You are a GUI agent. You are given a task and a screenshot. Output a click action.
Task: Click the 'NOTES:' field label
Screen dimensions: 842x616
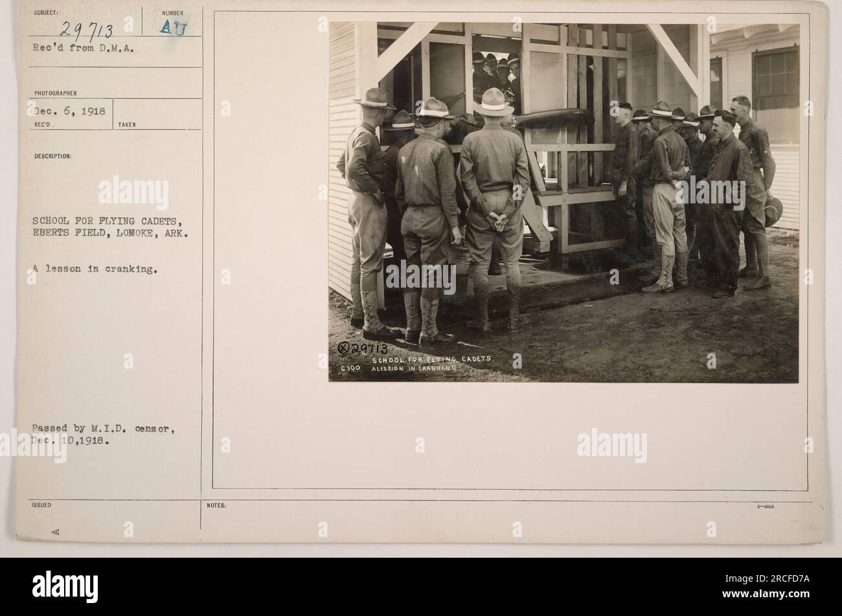tap(217, 506)
